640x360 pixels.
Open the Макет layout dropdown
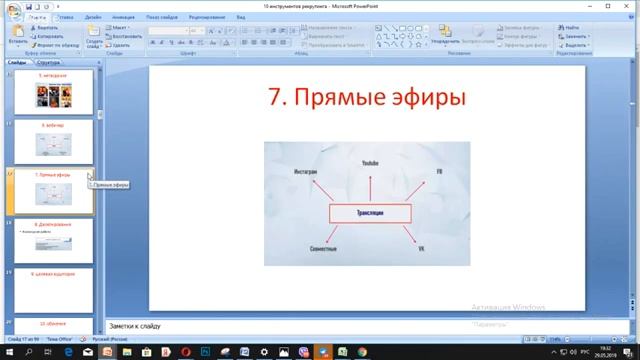[118, 28]
